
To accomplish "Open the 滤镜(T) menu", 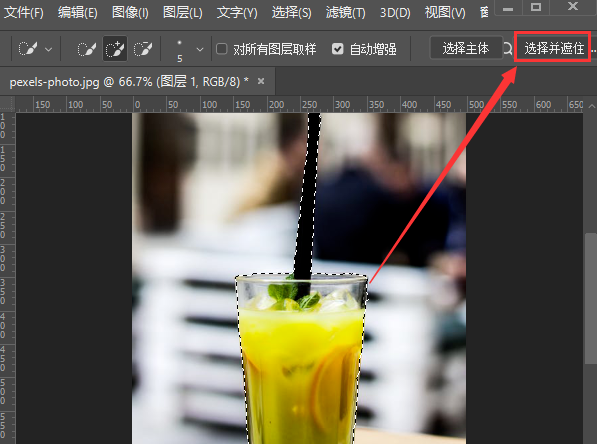I will (x=345, y=13).
